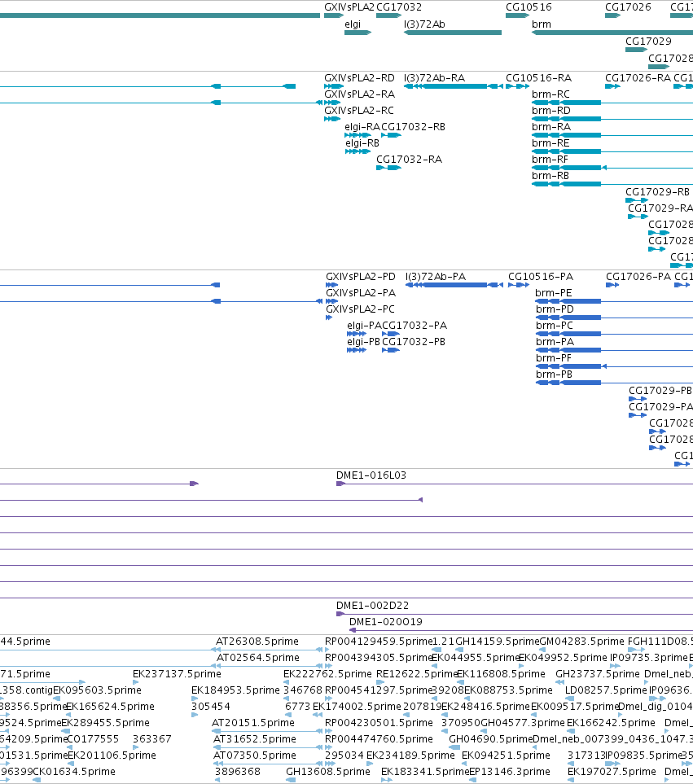Click the CG10516 gene label

[529, 7]
